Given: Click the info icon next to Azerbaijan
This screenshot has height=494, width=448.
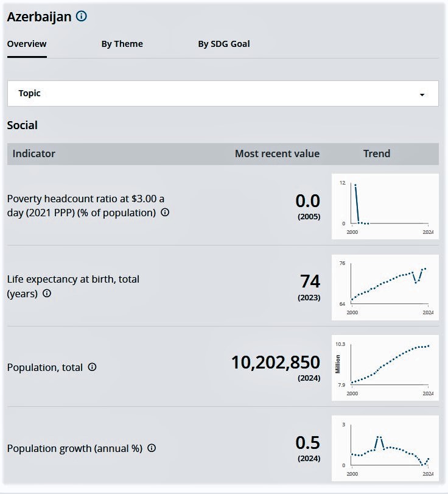Looking at the screenshot, I should pyautogui.click(x=82, y=16).
